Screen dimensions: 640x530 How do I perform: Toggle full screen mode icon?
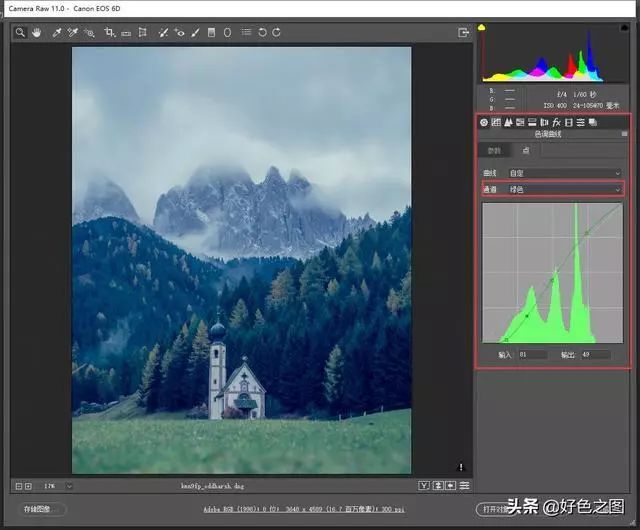463,32
